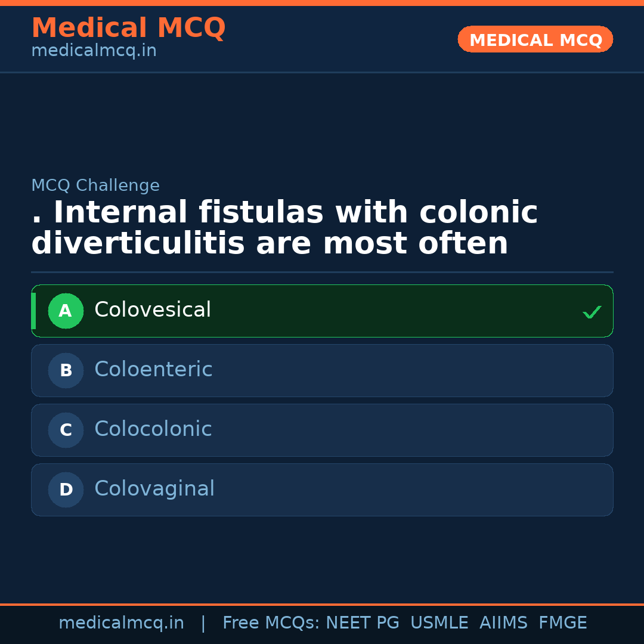Viewport: 644px width, 644px height.
Task: Open medicalmcq.in link under the header title
Action: (x=94, y=51)
